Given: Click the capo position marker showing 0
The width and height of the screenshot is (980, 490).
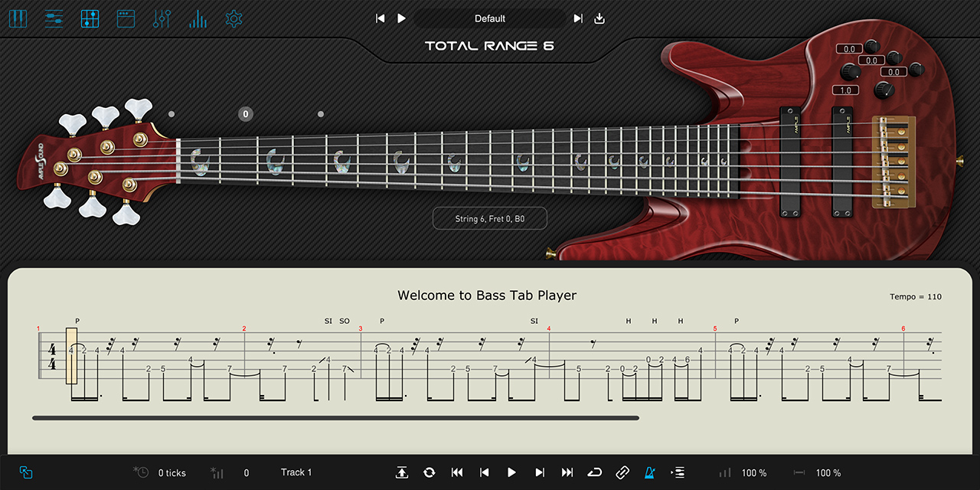Looking at the screenshot, I should click(x=245, y=114).
